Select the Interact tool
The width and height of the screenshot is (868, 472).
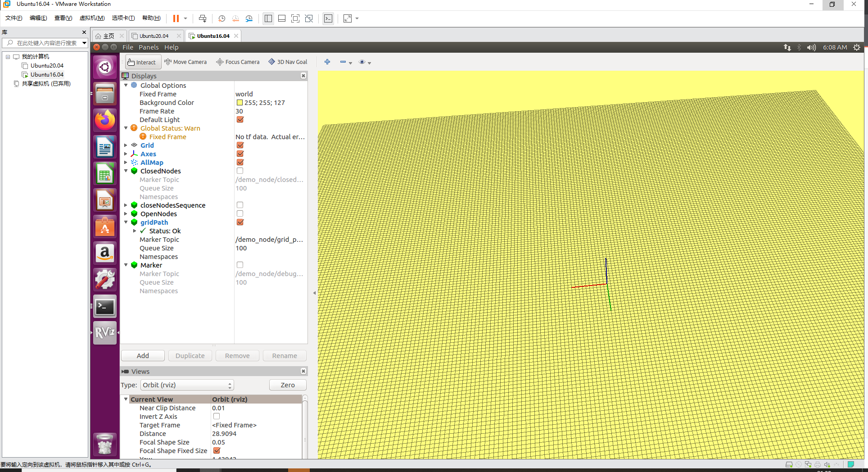pos(141,62)
